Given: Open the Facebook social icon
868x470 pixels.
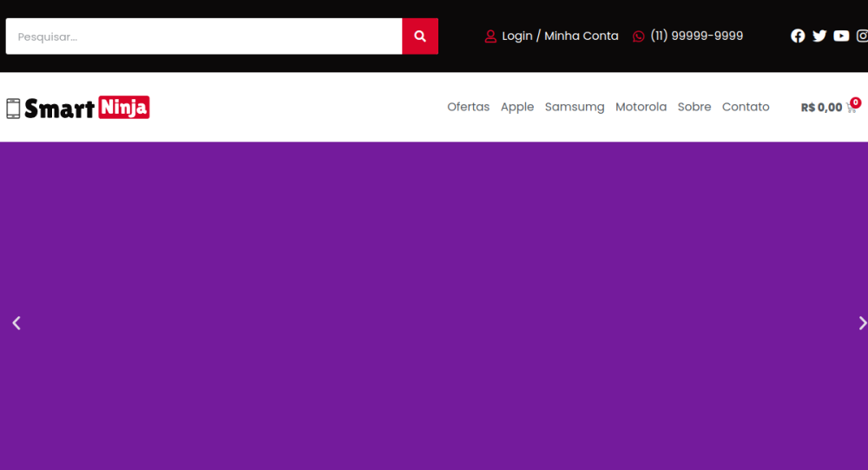Looking at the screenshot, I should pos(798,36).
